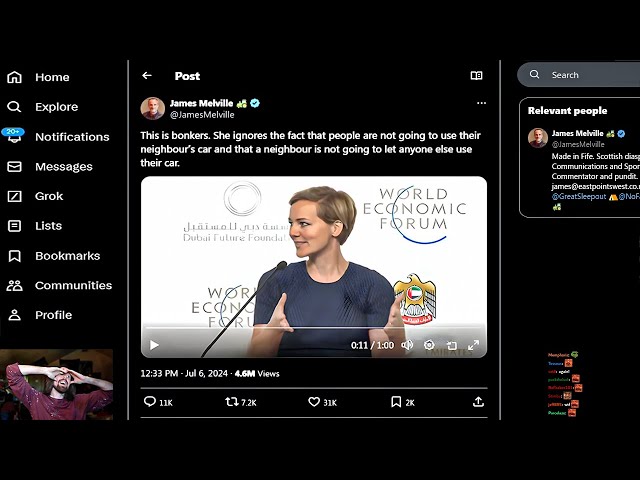The width and height of the screenshot is (640, 480).
Task: Click the Explore label in navigation
Action: click(56, 107)
